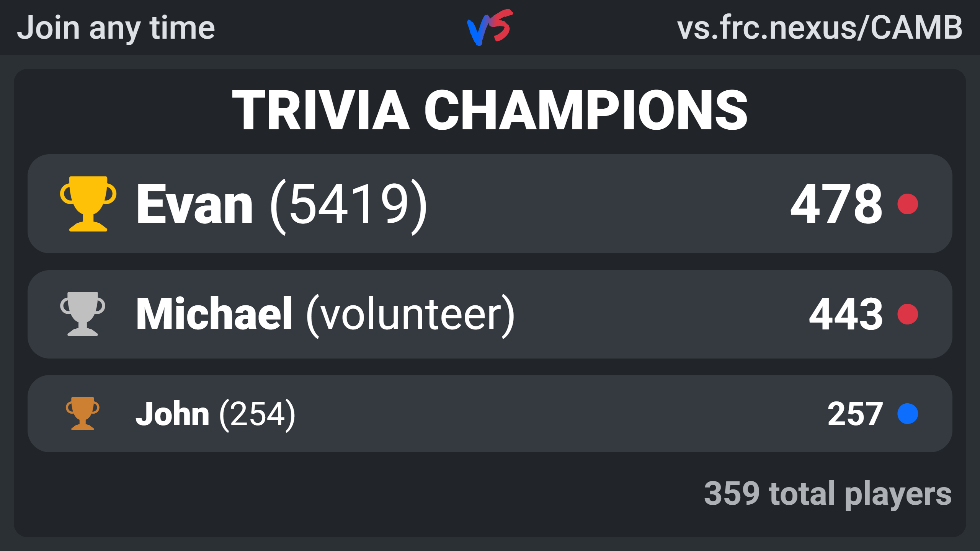Click the blue team dot next to 257
Screen dimensions: 980x551
[908, 414]
